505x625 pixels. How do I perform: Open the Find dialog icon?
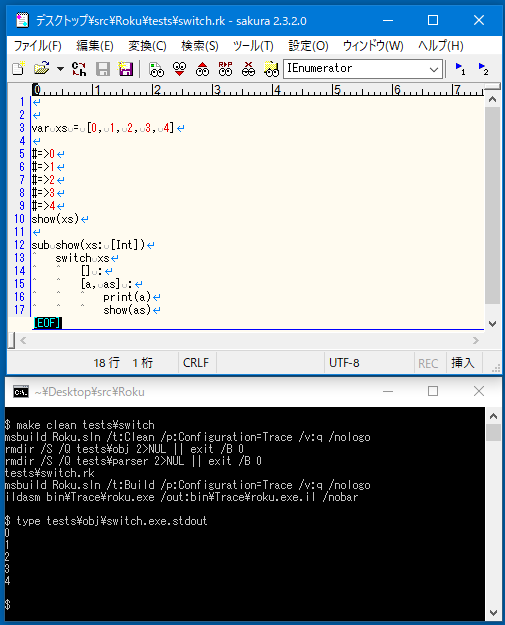[x=156, y=69]
